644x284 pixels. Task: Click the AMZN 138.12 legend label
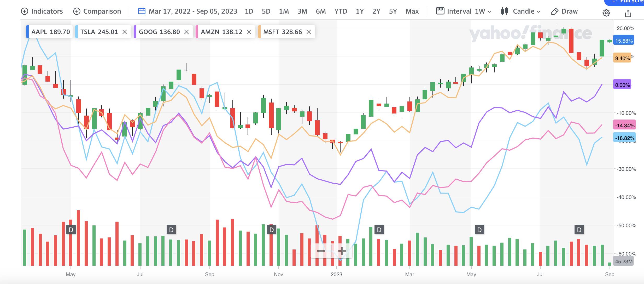coord(221,32)
